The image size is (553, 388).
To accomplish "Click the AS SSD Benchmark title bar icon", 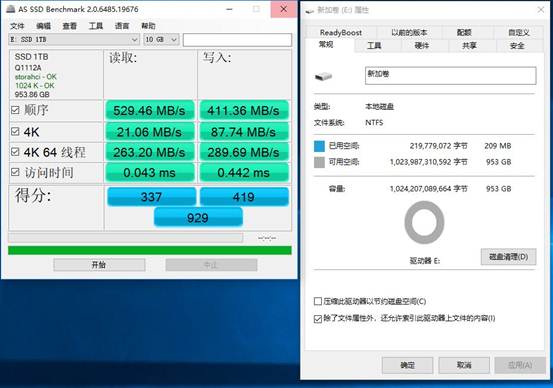I will point(10,9).
